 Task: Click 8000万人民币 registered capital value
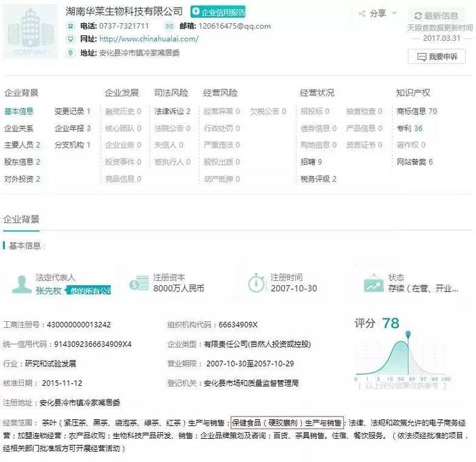pos(178,288)
